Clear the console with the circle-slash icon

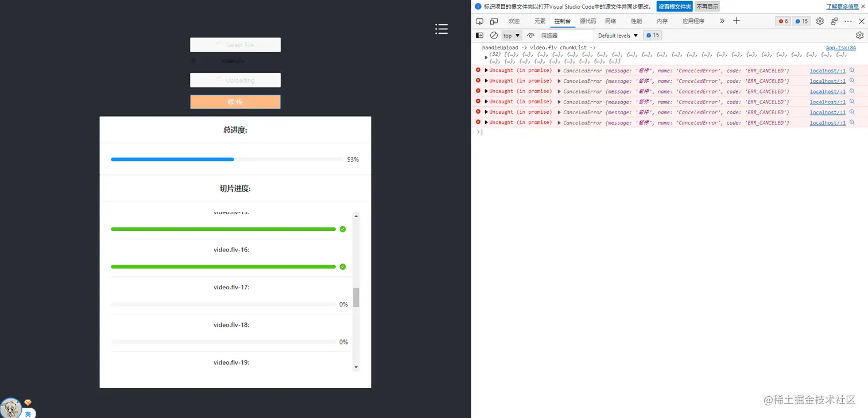tap(494, 36)
